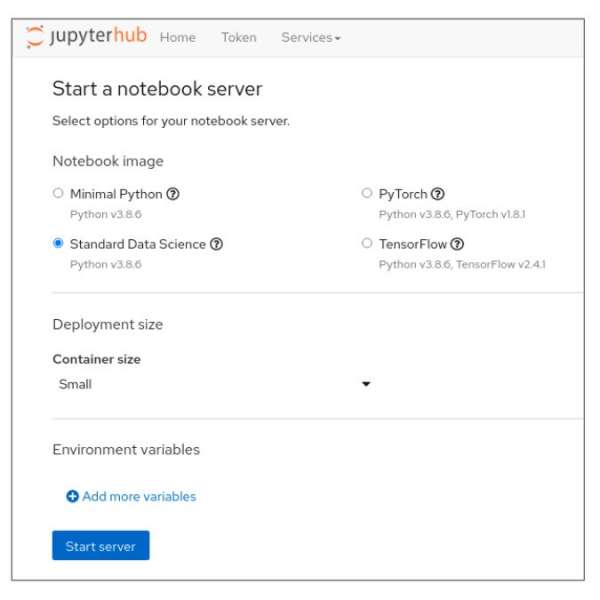
Task: Choose the PyTorch notebook image
Action: coord(367,194)
